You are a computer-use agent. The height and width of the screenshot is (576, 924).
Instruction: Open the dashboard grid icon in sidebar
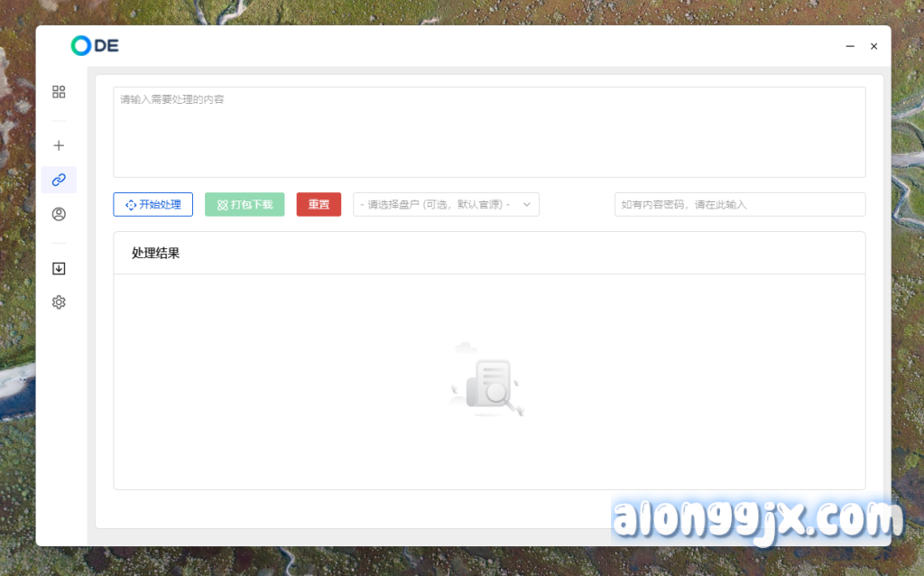(59, 91)
